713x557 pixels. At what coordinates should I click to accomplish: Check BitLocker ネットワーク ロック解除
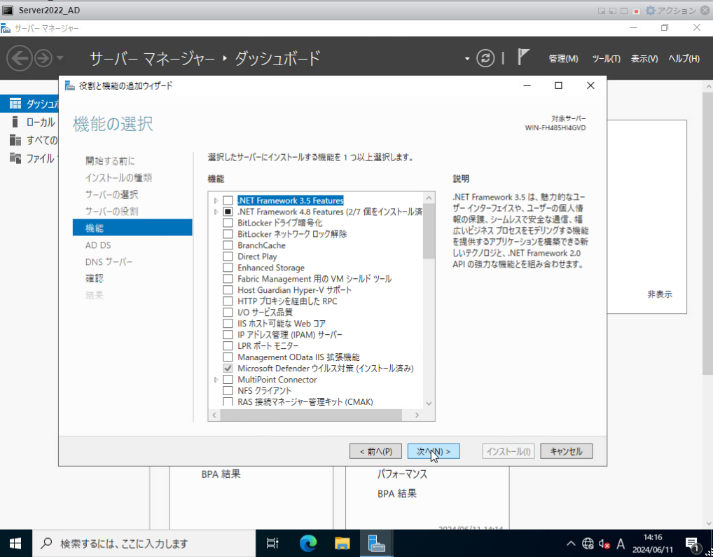point(228,234)
